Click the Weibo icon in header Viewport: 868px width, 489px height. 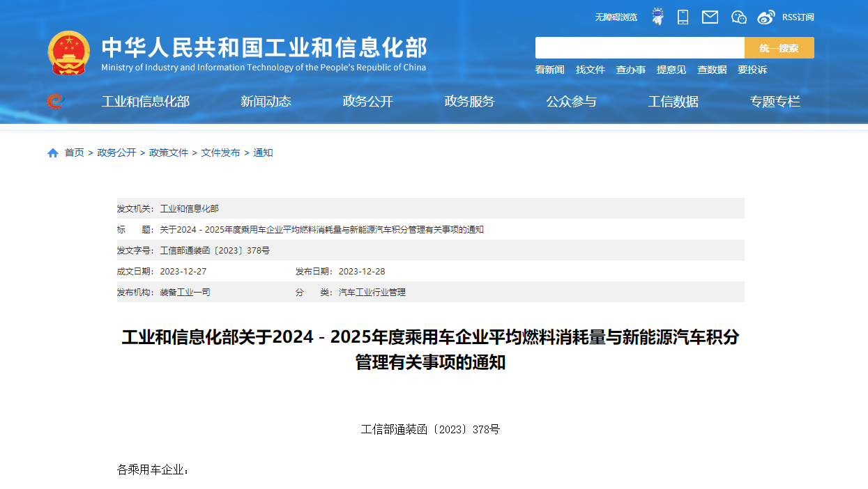pyautogui.click(x=766, y=17)
